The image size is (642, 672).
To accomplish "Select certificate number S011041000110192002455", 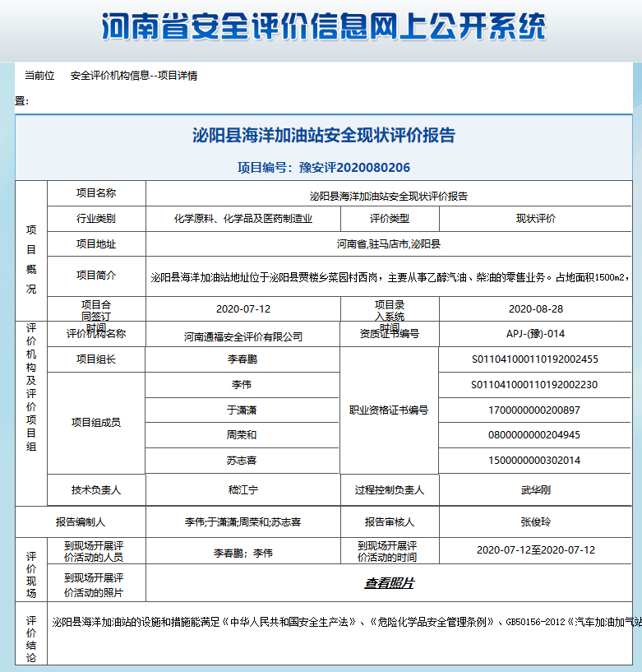I will point(535,359).
